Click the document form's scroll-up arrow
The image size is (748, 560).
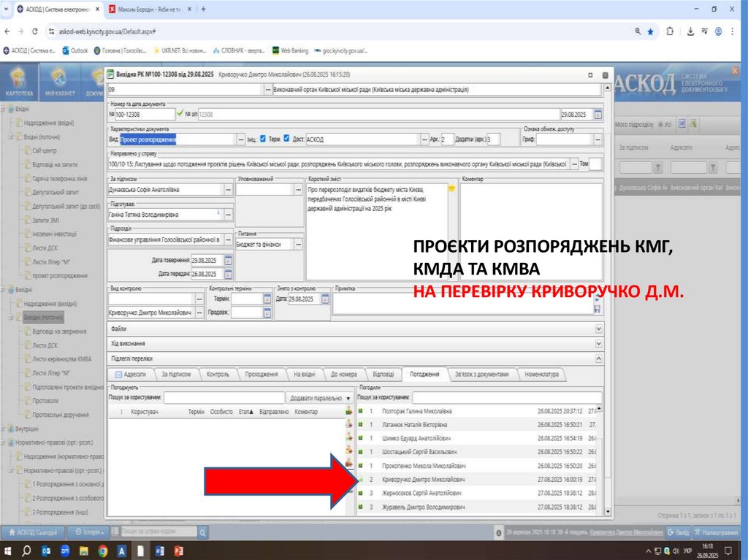point(607,88)
